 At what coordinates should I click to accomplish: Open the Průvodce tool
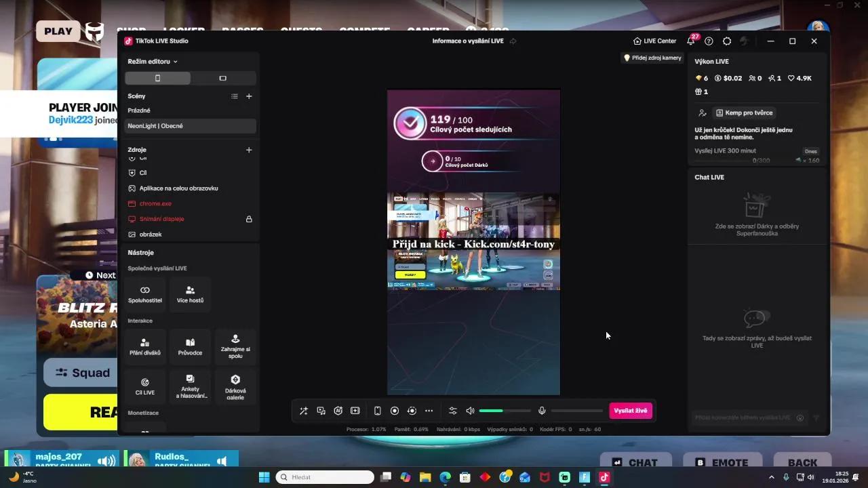(x=190, y=347)
